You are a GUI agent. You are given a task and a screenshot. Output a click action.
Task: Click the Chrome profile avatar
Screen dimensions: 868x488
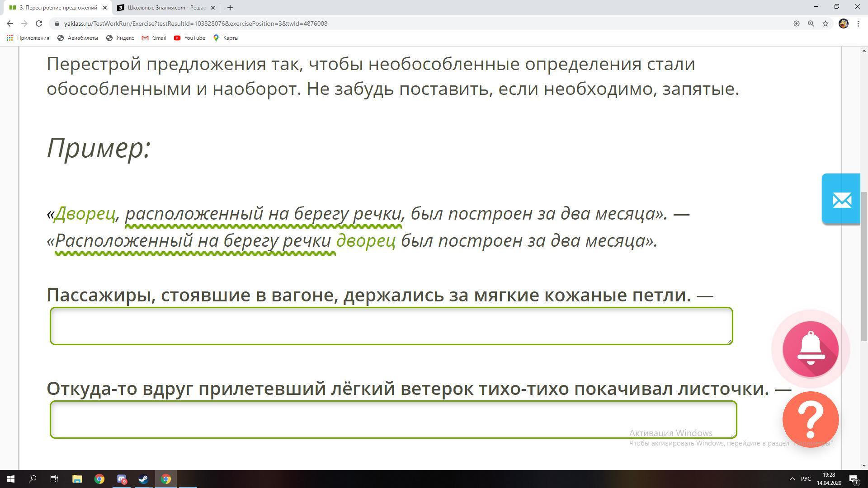point(843,23)
